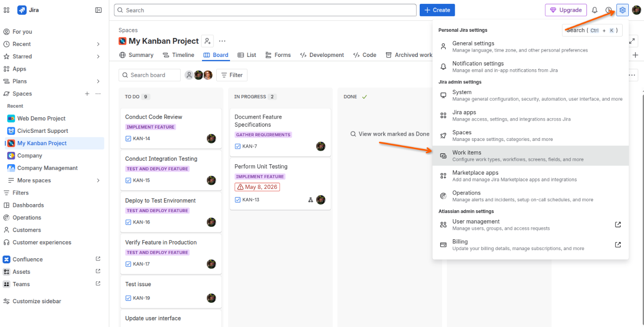
Task: Click the Jira logo
Action: click(28, 10)
